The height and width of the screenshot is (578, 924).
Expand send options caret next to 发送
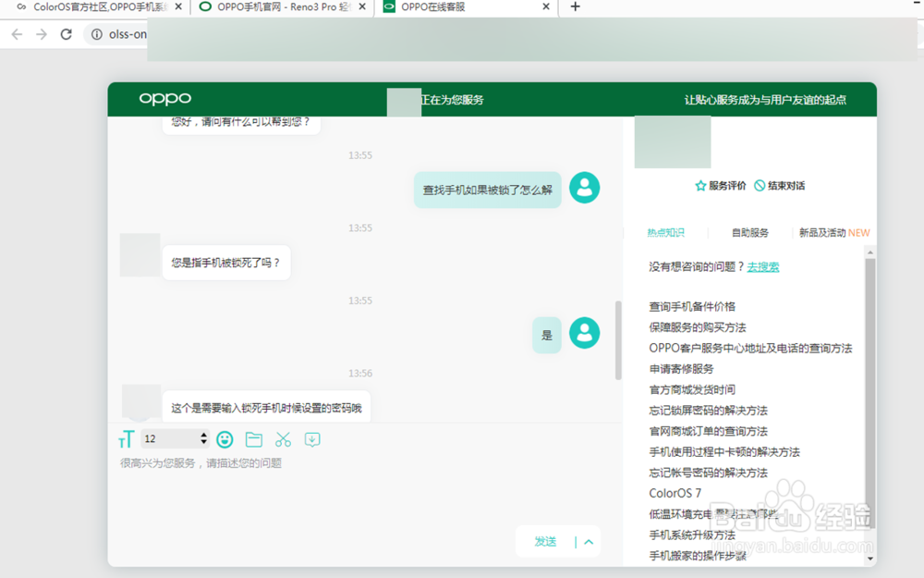[589, 541]
